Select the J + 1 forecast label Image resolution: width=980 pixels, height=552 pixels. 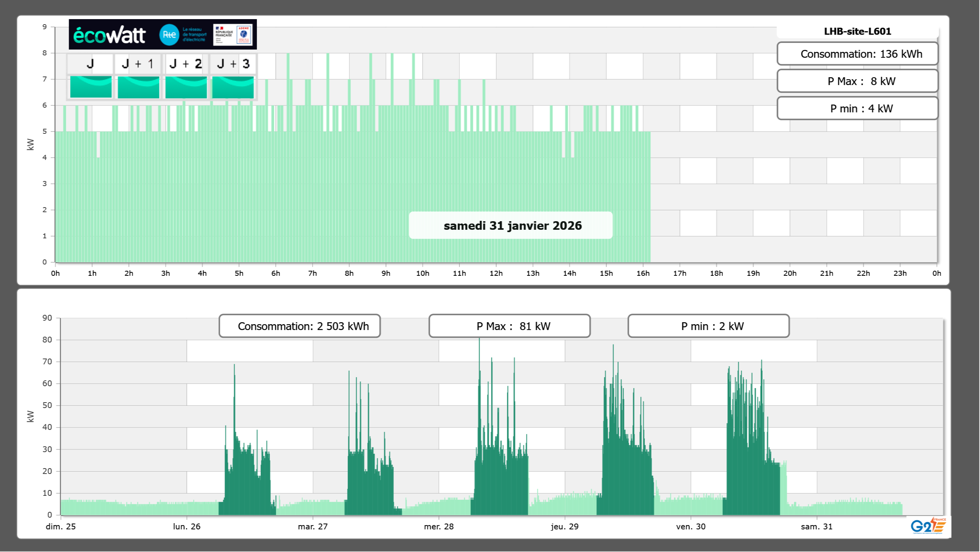(x=138, y=64)
